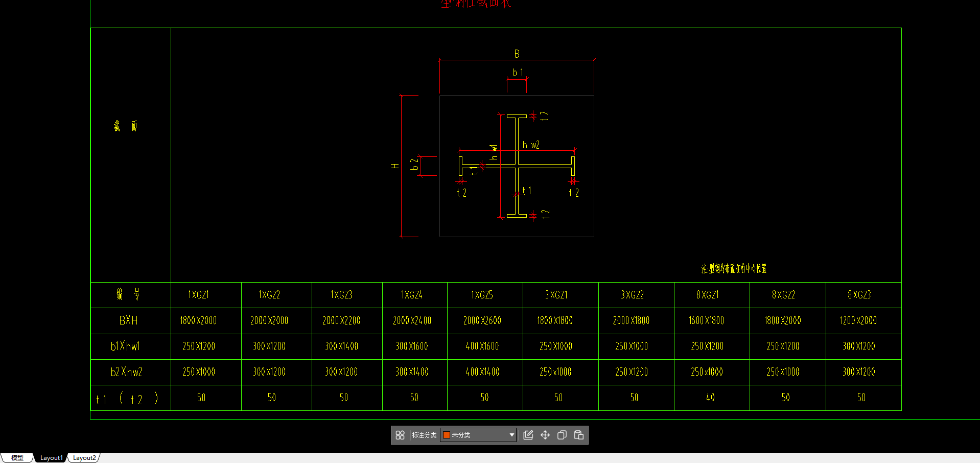
Task: Select the t1 value 50 under 8XGZ3
Action: pos(861,397)
